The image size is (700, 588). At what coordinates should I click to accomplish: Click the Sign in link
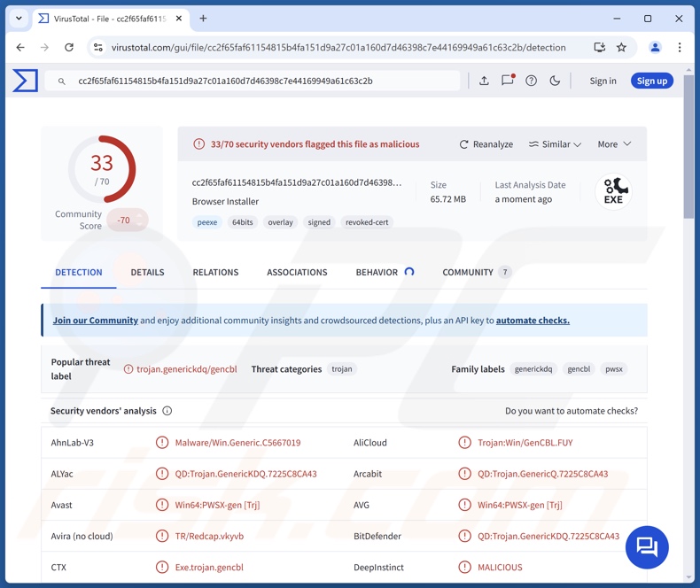click(603, 81)
